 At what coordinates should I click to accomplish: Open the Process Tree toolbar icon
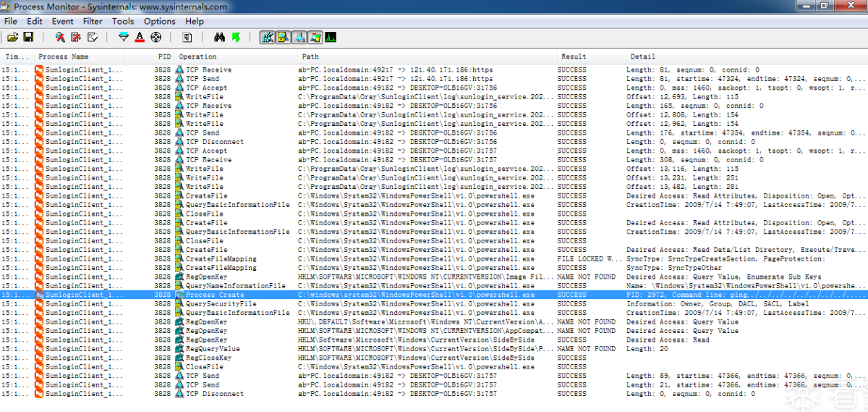coord(187,38)
